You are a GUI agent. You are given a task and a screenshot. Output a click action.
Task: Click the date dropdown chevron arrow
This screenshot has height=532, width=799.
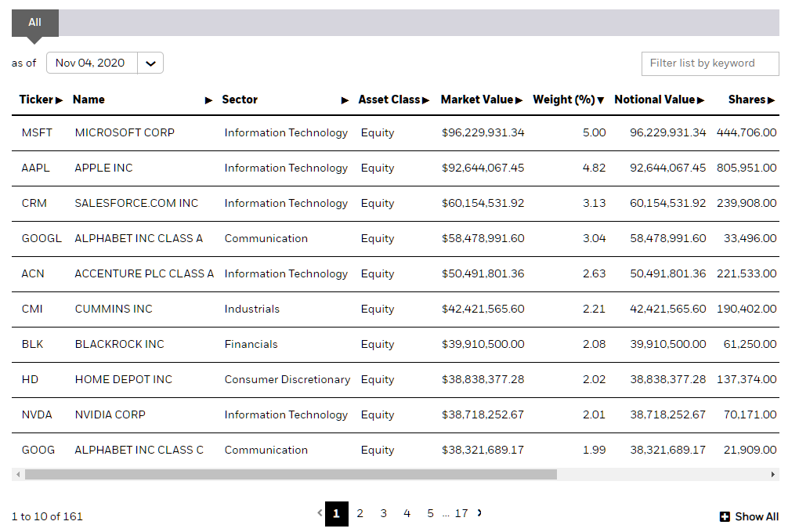[x=150, y=63]
